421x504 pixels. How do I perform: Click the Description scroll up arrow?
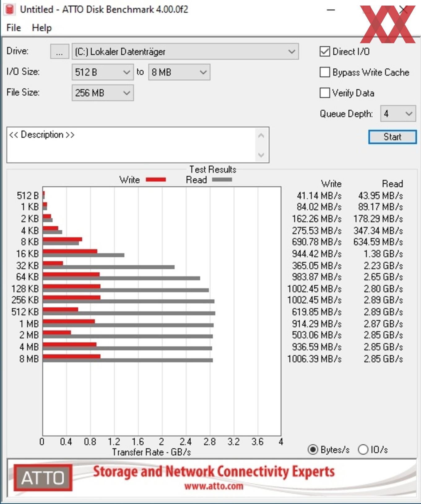[261, 135]
